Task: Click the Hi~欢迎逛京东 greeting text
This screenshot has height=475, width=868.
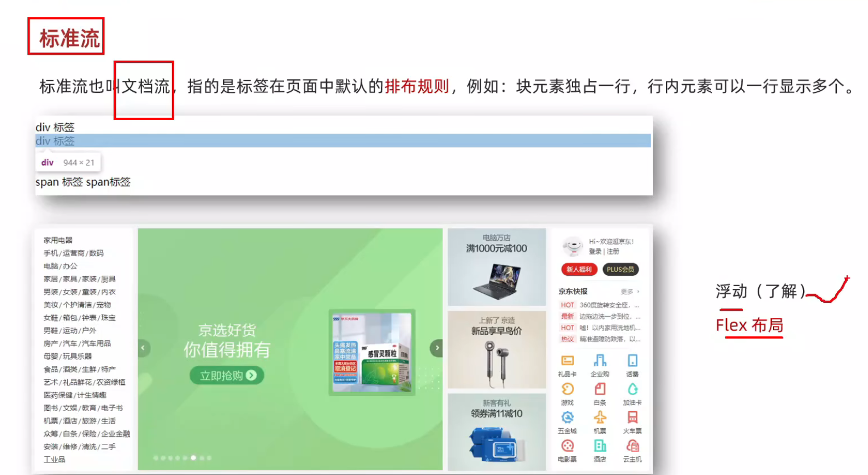Action: tap(611, 241)
